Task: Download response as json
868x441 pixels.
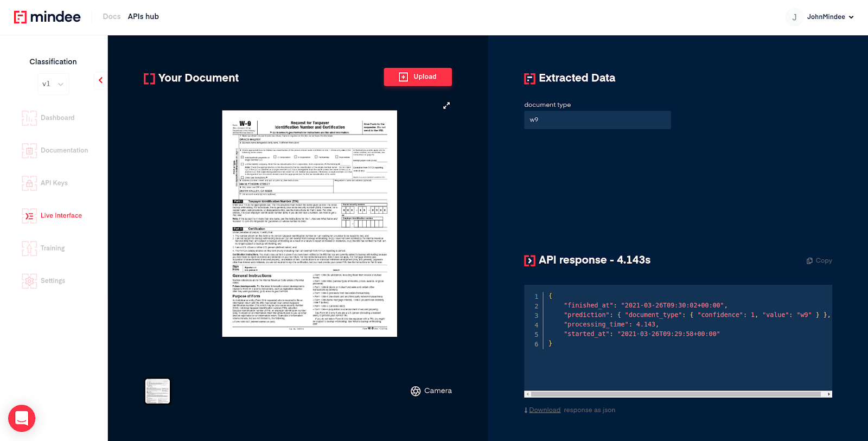Action: [545, 410]
